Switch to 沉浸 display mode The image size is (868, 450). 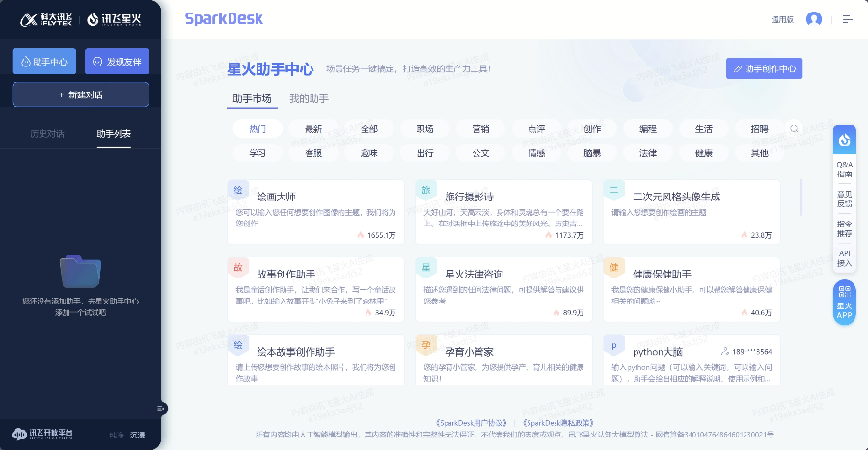point(137,436)
